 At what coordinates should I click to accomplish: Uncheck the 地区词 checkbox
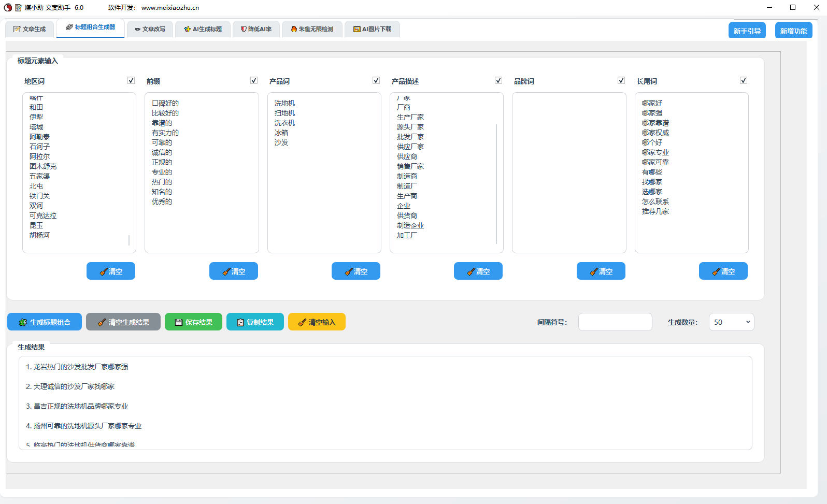pyautogui.click(x=131, y=80)
